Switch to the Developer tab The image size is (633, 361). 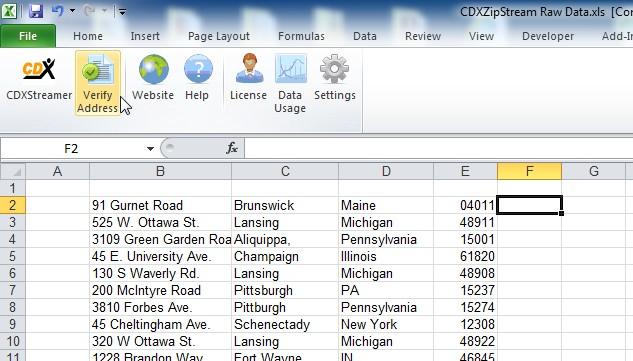point(548,36)
